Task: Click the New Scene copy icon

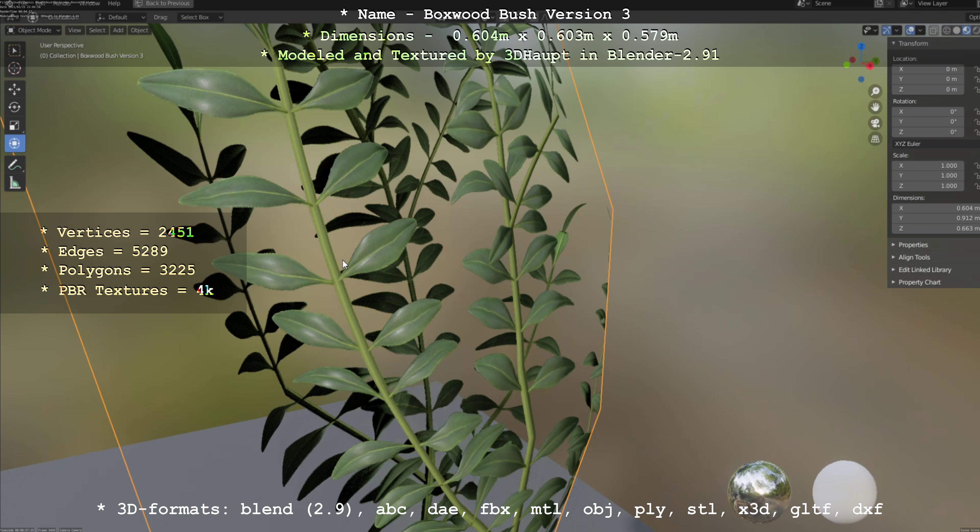Action: pos(879,3)
